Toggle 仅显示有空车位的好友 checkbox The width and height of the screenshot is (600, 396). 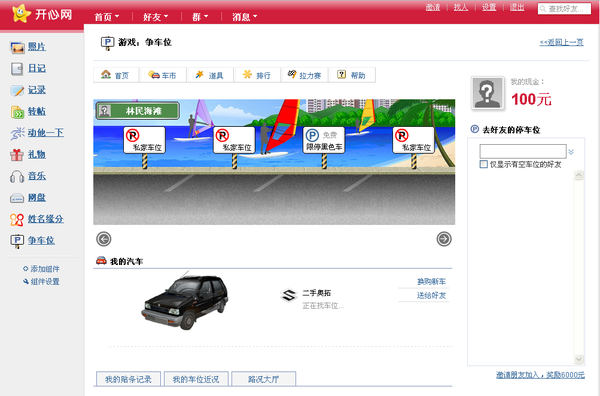pyautogui.click(x=483, y=164)
